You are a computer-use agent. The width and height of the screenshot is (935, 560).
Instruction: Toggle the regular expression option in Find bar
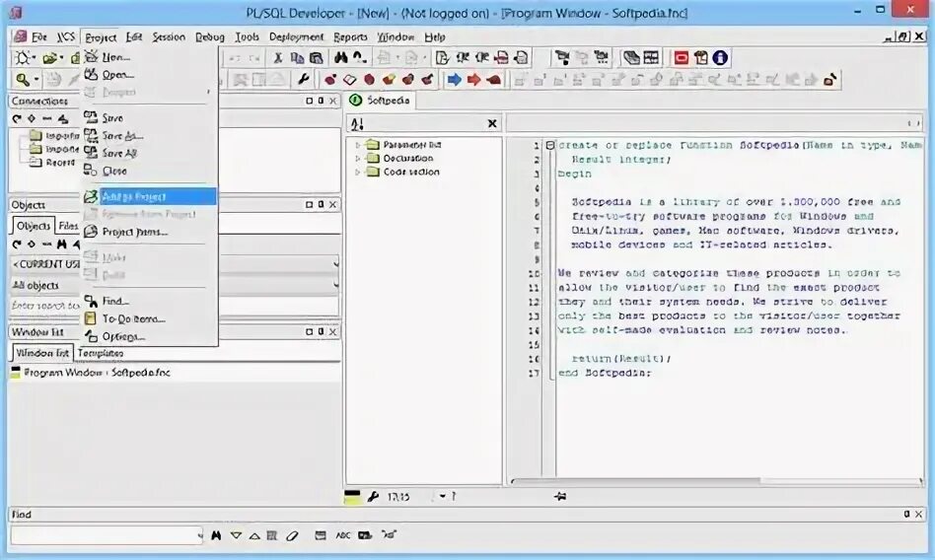point(389,535)
